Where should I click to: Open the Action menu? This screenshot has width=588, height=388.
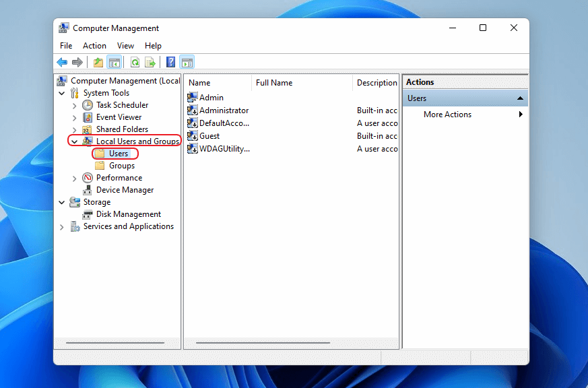coord(94,46)
